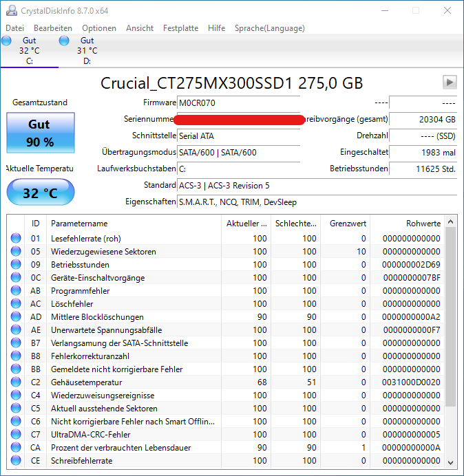Click status orb for Wiederzugewiesene Sektoren row

16,251
